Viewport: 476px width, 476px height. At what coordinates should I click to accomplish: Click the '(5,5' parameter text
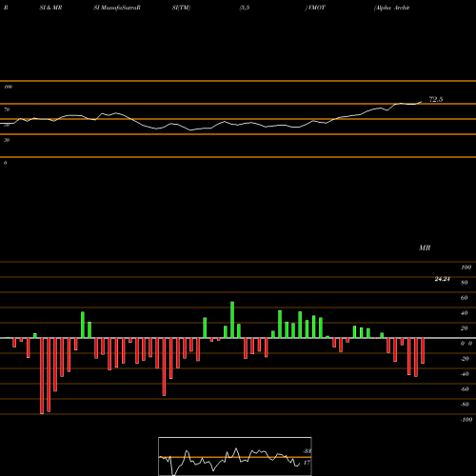coord(244,8)
